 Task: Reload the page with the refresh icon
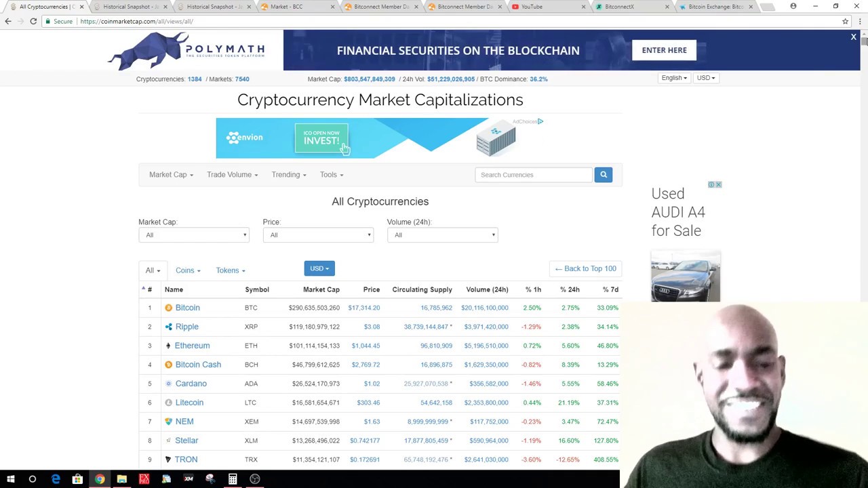(33, 21)
